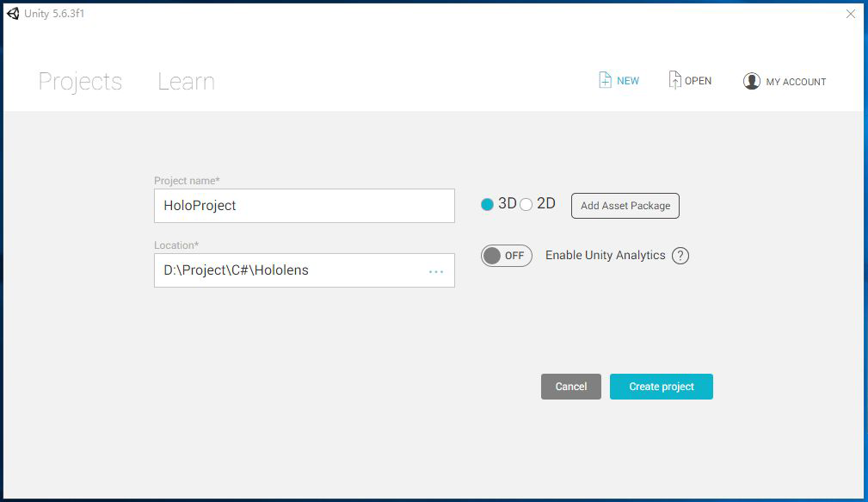Click the Unity 5.6.3f1 title text
This screenshot has height=502, width=868.
pyautogui.click(x=54, y=13)
